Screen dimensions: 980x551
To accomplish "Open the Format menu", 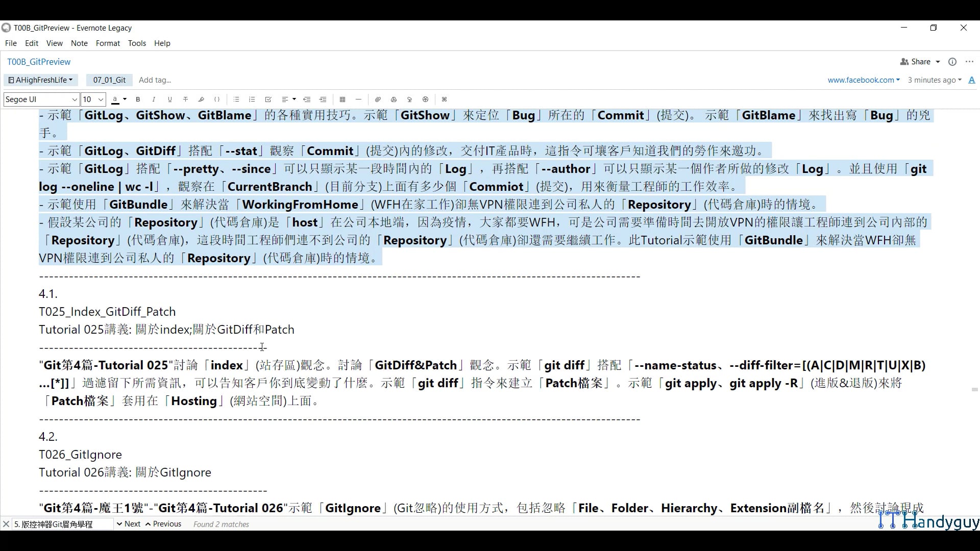I will 107,43.
